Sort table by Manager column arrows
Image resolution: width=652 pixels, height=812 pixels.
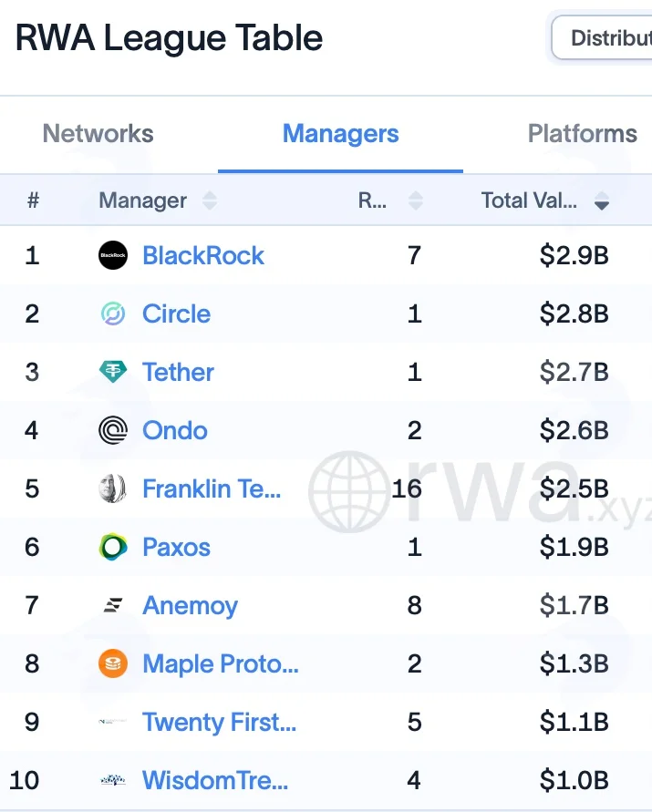[210, 200]
